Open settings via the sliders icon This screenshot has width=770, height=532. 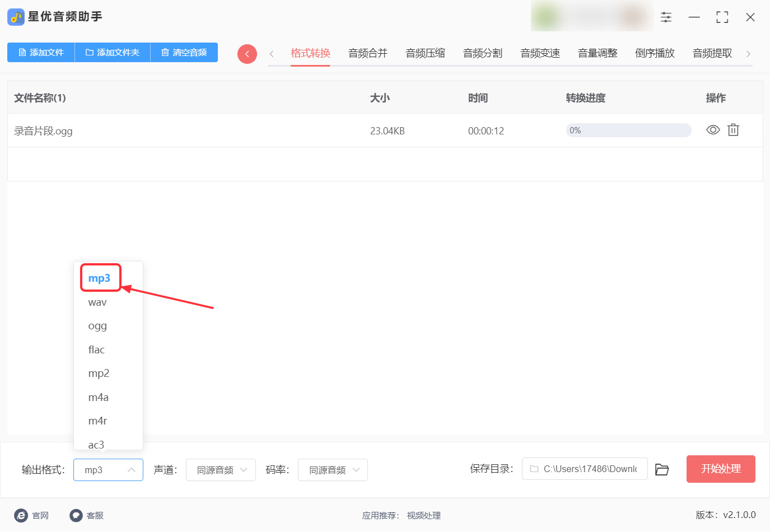(666, 17)
